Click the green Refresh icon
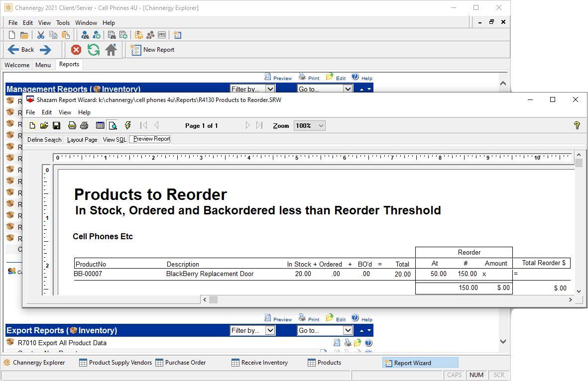The image size is (588, 381). click(x=94, y=50)
